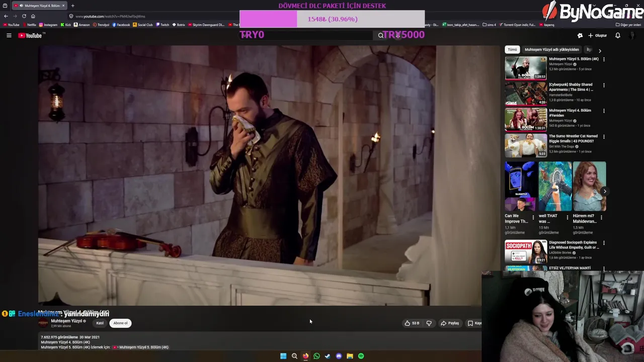This screenshot has width=644, height=362.
Task: Open Diagnosed Sociopath Explains video
Action: 526,251
